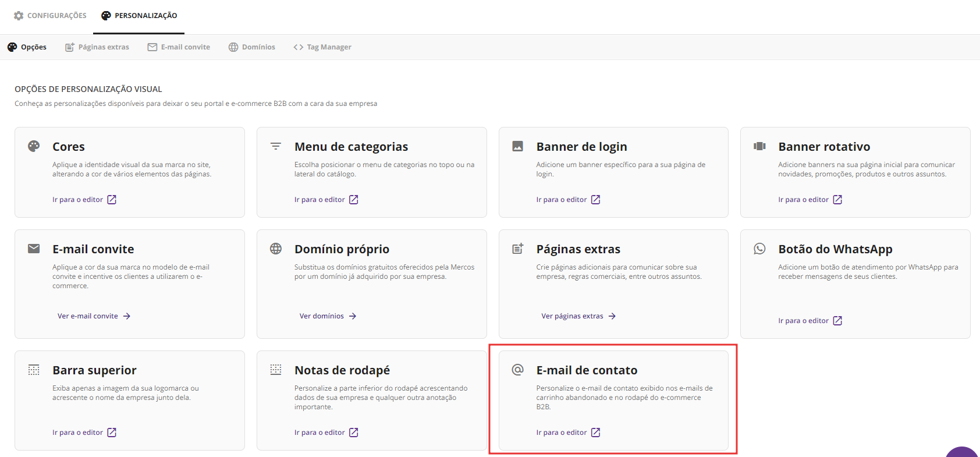
Task: Click the Tag Manager code brackets icon
Action: click(x=299, y=47)
